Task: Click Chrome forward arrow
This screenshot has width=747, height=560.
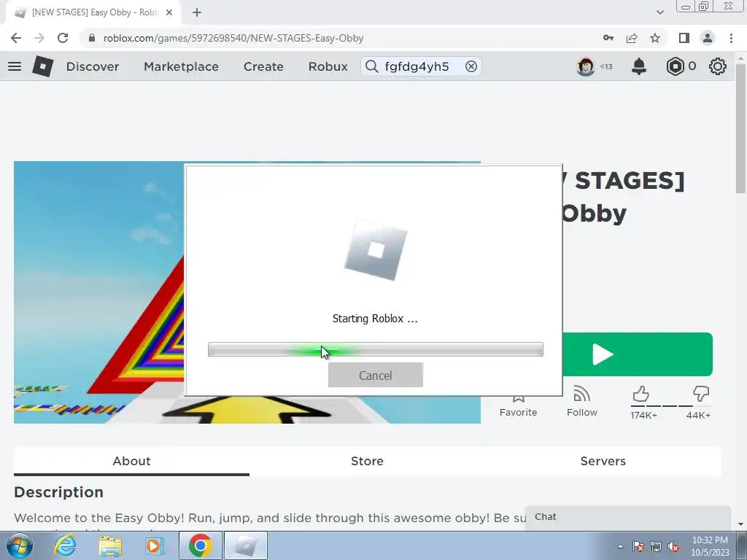Action: click(39, 38)
